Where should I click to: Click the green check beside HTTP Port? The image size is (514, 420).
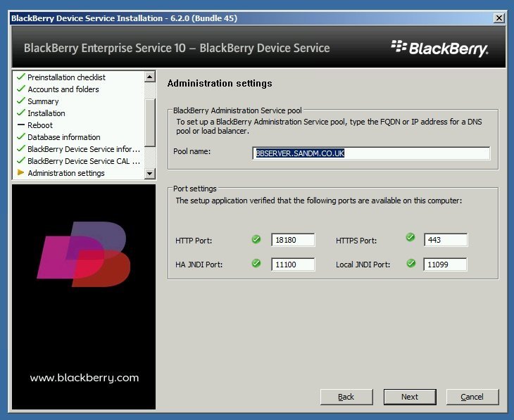click(x=256, y=239)
